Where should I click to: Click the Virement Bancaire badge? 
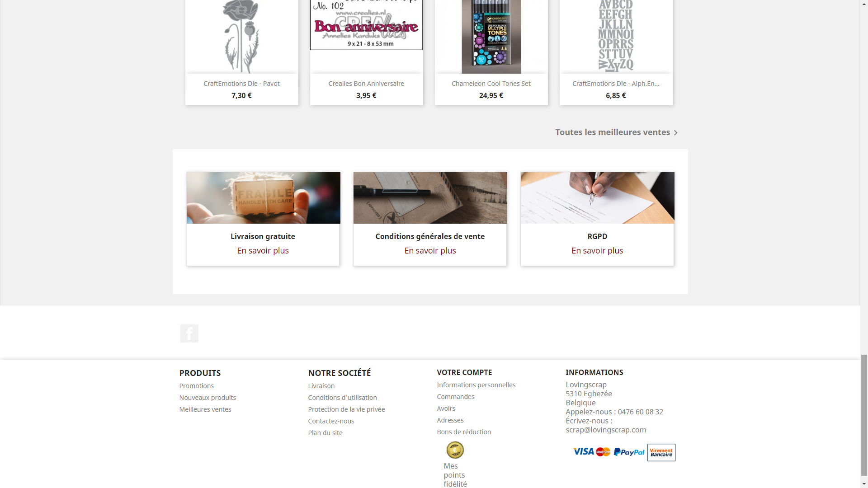pos(661,452)
